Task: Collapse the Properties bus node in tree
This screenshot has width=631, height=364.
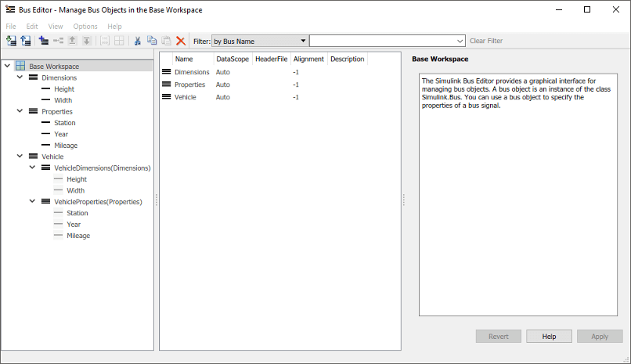Action: 20,110
